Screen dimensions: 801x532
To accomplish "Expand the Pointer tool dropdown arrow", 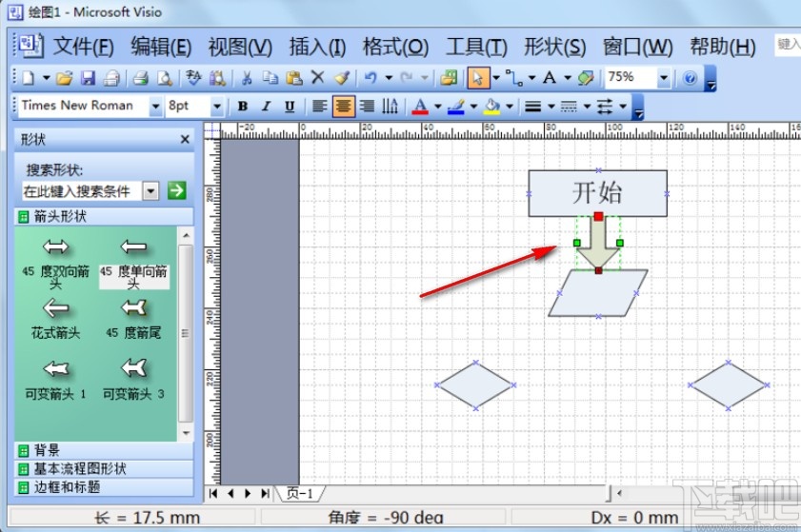I will [x=495, y=78].
